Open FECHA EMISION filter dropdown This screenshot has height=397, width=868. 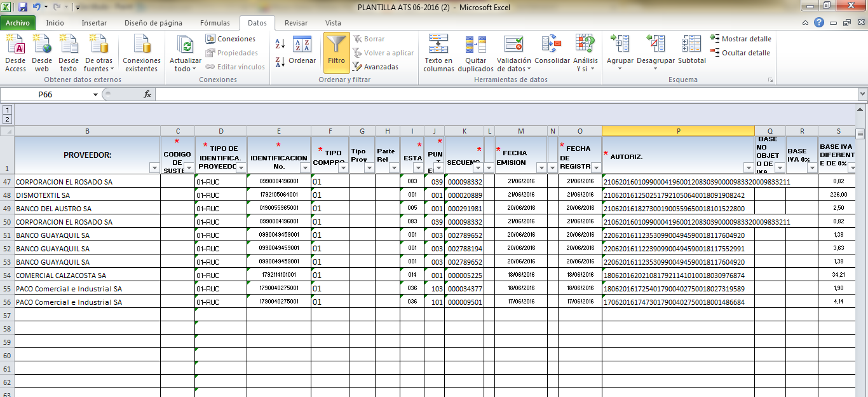click(541, 168)
